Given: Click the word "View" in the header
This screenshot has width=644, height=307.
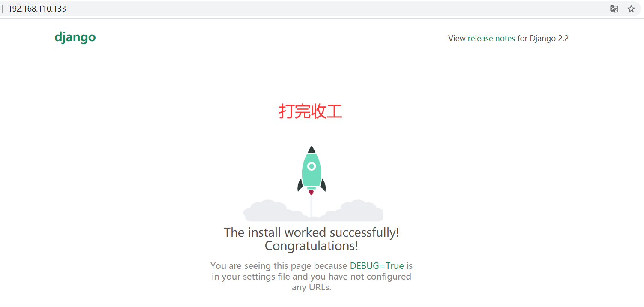Looking at the screenshot, I should coord(456,38).
